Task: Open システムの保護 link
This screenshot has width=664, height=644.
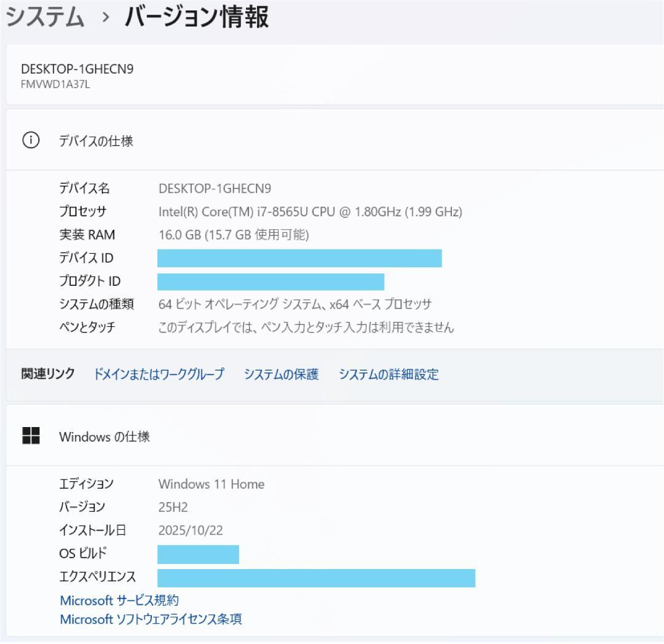Action: [281, 374]
